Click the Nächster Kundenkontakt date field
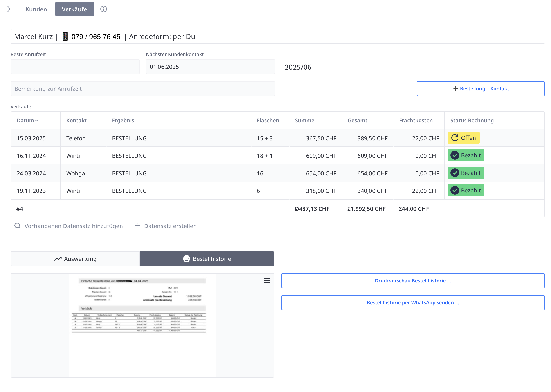Viewport: 551px width, 392px height. pyautogui.click(x=210, y=67)
